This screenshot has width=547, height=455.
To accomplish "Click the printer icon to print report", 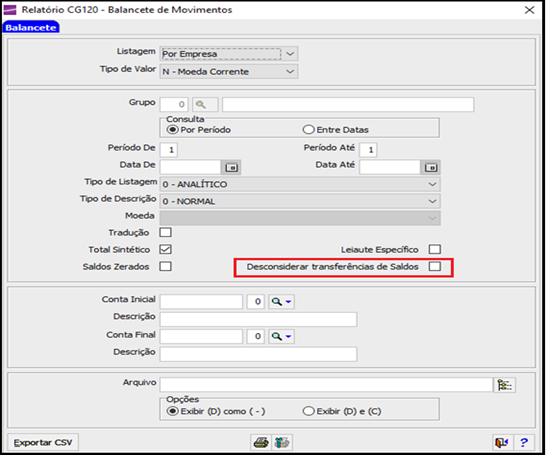I will point(261,442).
